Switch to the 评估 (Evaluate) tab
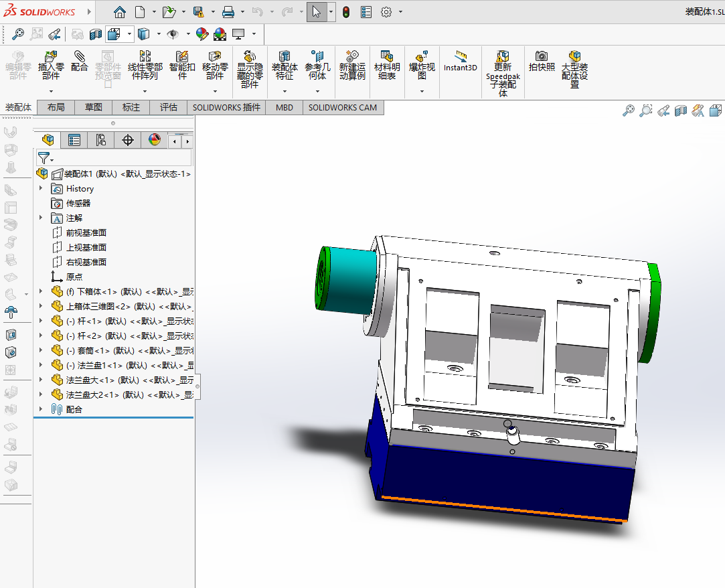Viewport: 725px width, 588px height. 168,107
